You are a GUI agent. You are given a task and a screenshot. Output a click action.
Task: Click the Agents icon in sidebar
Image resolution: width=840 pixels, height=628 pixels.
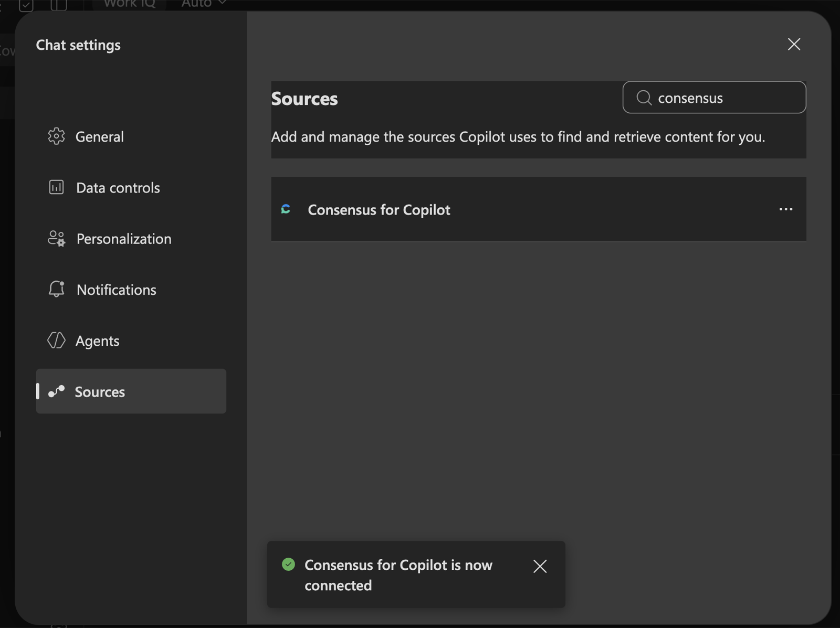click(56, 340)
